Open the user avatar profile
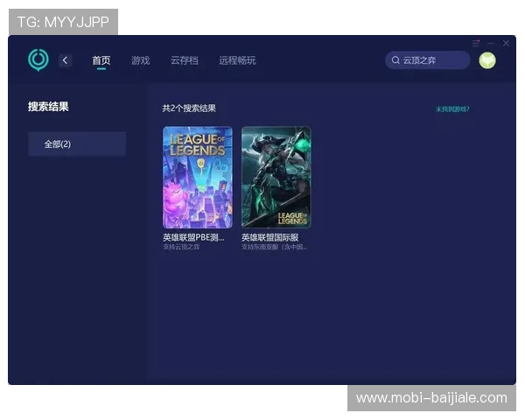The height and width of the screenshot is (420, 525). [x=487, y=60]
